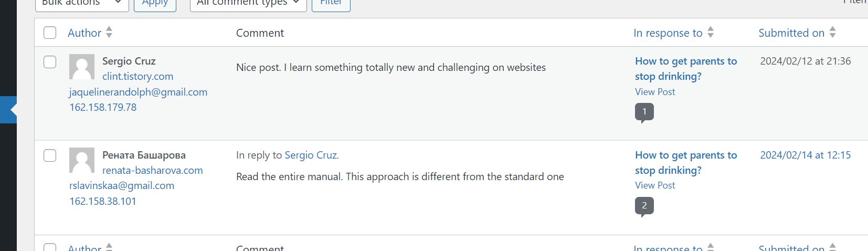Check the select-all comments checkbox
This screenshot has height=251, width=868.
[x=50, y=33]
